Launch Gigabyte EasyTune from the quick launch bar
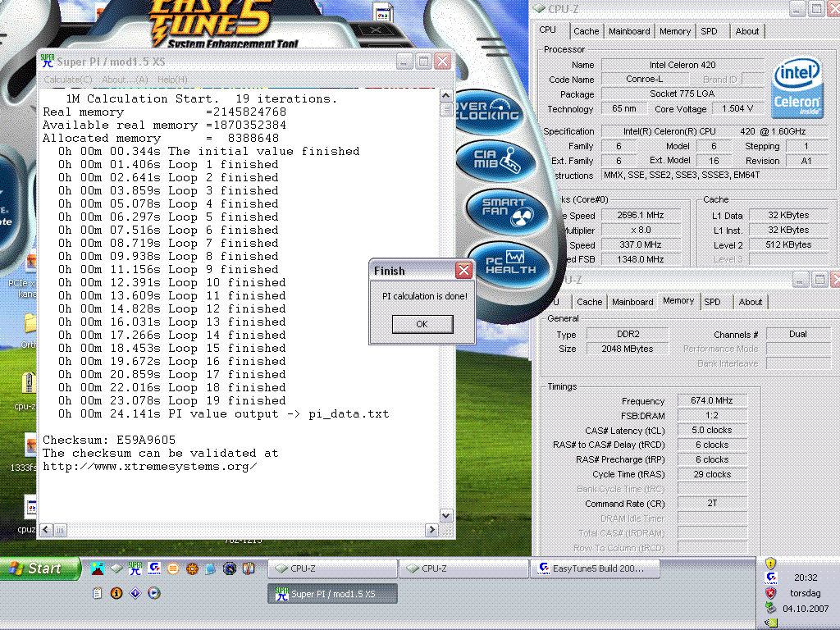 pyautogui.click(x=154, y=568)
